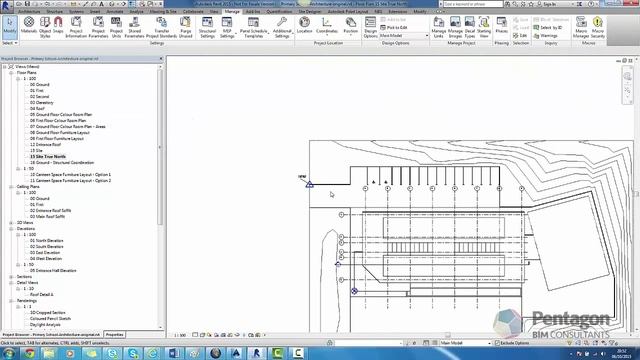Open Project Parameters

98,27
